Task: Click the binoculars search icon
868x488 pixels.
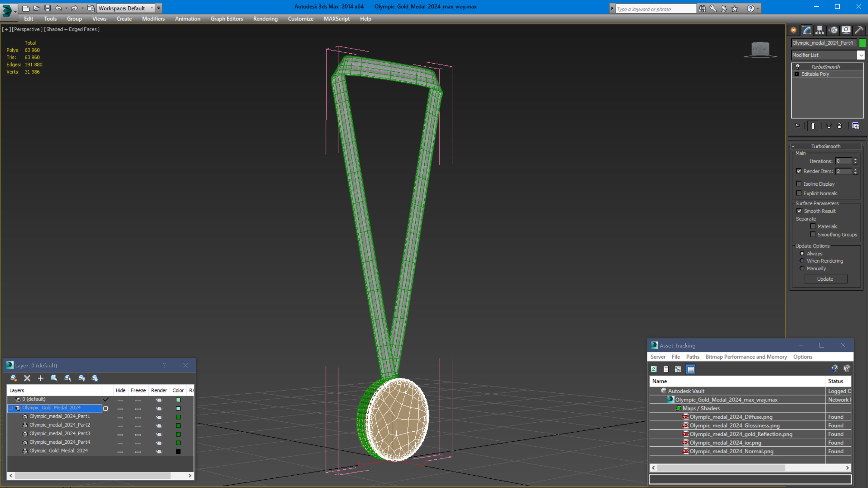Action: (x=702, y=9)
